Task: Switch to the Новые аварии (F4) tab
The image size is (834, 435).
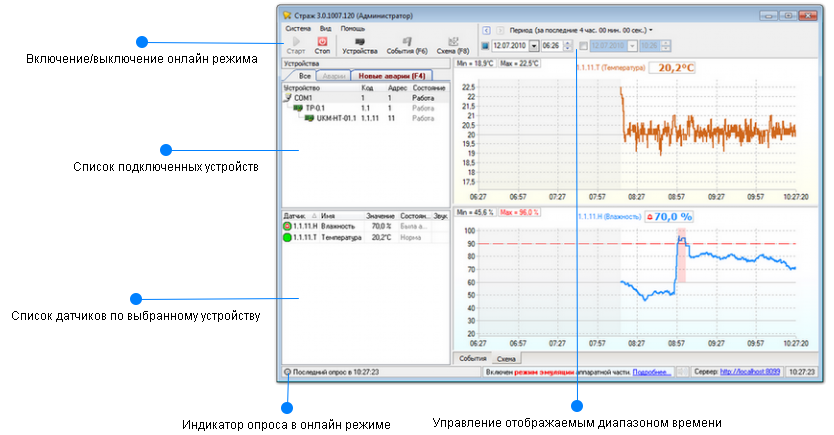Action: [391, 76]
